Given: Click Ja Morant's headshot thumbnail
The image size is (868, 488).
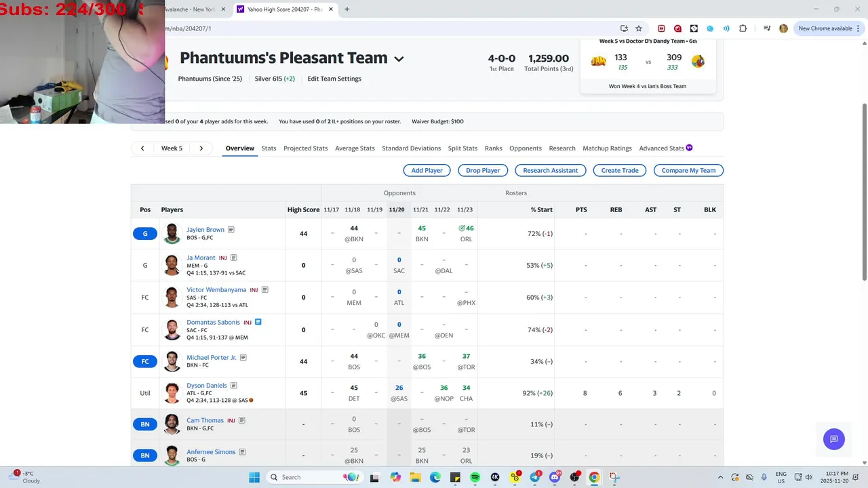Looking at the screenshot, I should point(172,265).
